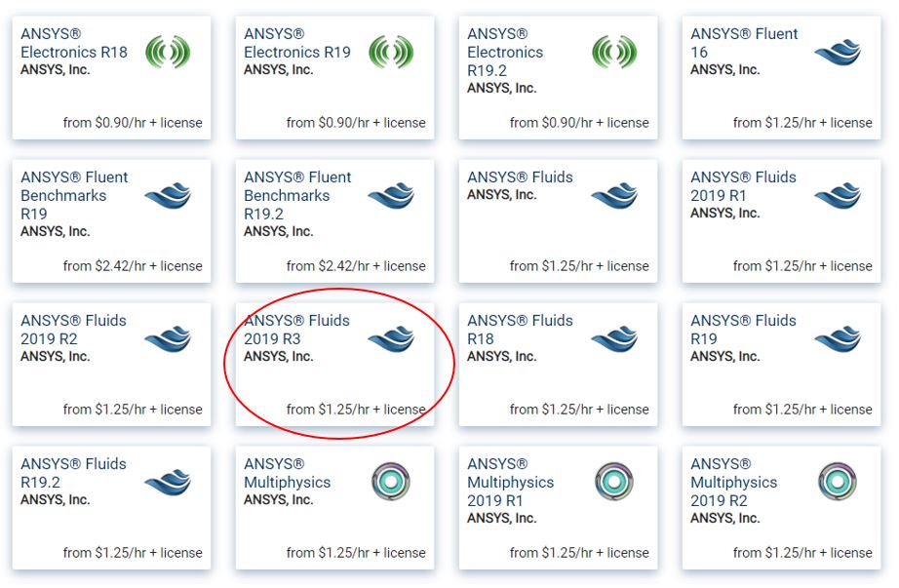Click the Electronics R19 price "from $0.90/hr + license"
The image size is (899, 588).
(x=356, y=123)
